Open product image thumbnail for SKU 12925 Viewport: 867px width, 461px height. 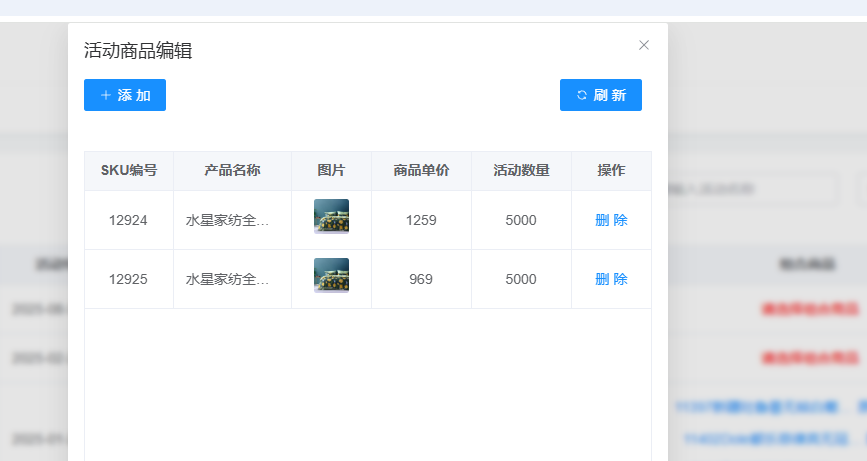point(331,276)
